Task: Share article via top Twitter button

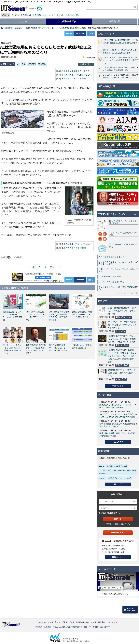Action: tap(69, 33)
